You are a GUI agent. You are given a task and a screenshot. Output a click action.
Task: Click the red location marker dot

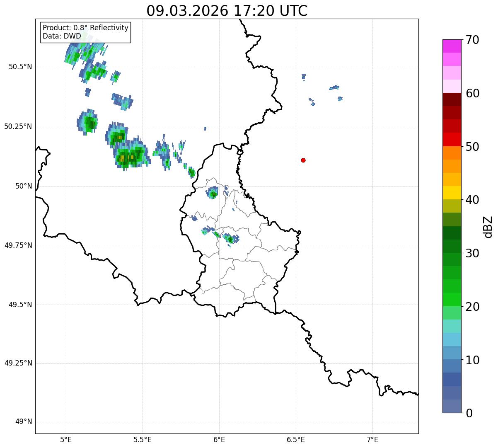(303, 160)
